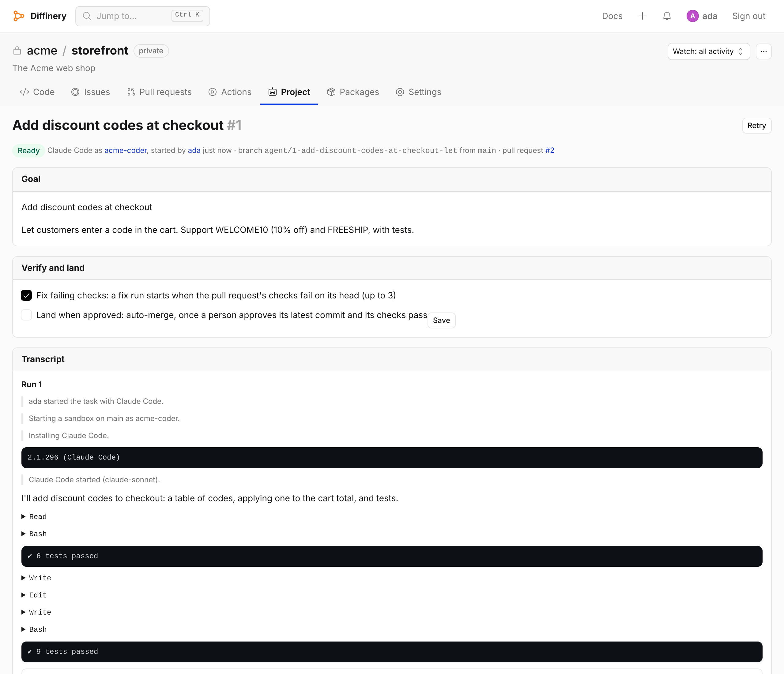This screenshot has width=784, height=674.
Task: Open the plus create-new icon
Action: 642,16
